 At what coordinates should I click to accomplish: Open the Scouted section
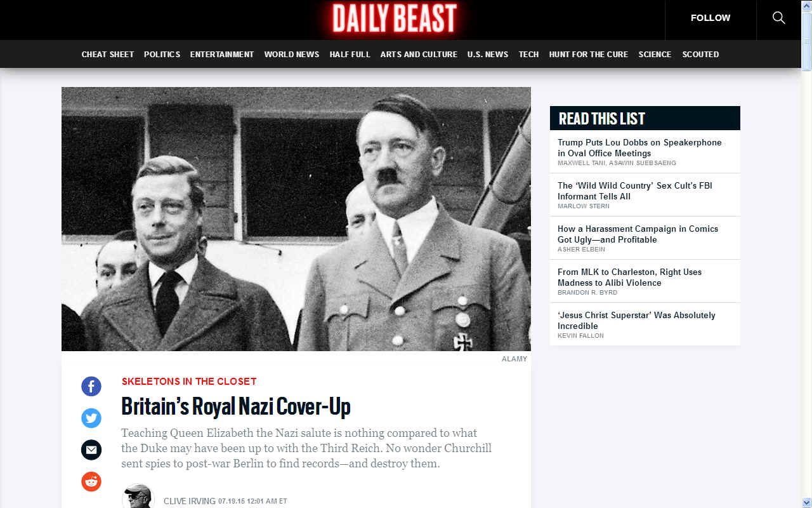[x=700, y=55]
